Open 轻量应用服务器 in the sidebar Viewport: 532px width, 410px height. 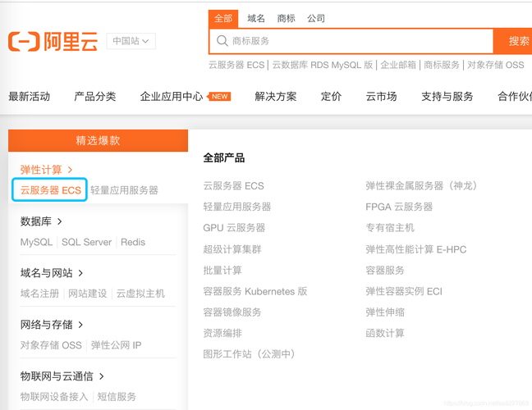click(124, 190)
